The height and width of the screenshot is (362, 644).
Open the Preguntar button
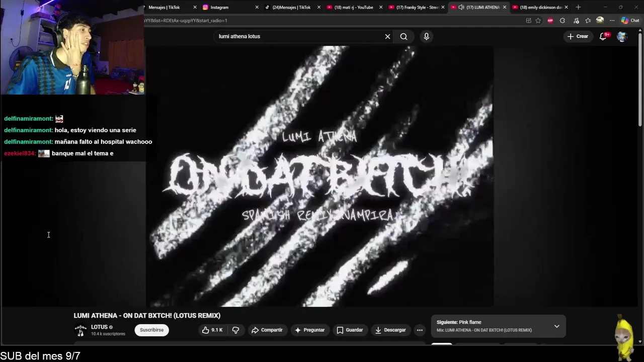click(x=309, y=330)
